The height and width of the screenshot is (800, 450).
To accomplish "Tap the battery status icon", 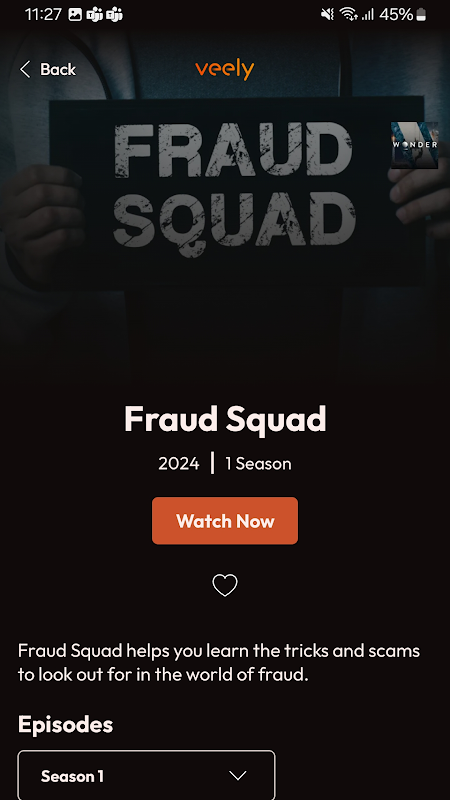I will point(421,15).
